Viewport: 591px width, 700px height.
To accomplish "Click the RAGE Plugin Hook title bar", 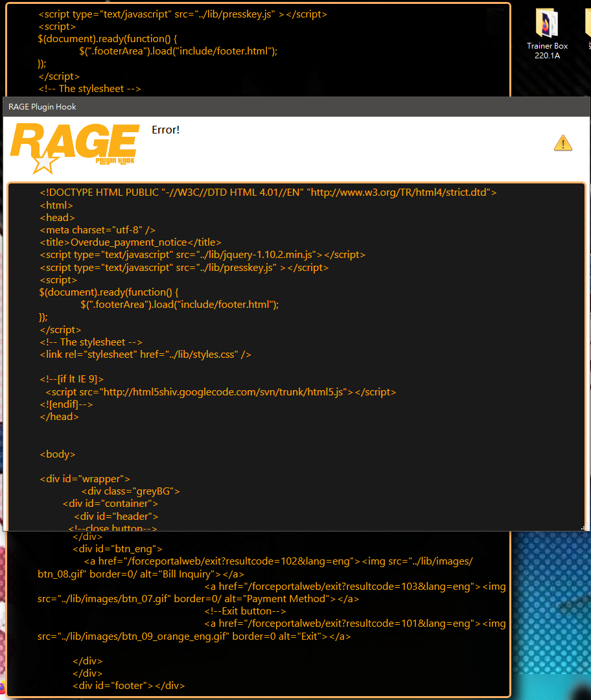I will [296, 107].
